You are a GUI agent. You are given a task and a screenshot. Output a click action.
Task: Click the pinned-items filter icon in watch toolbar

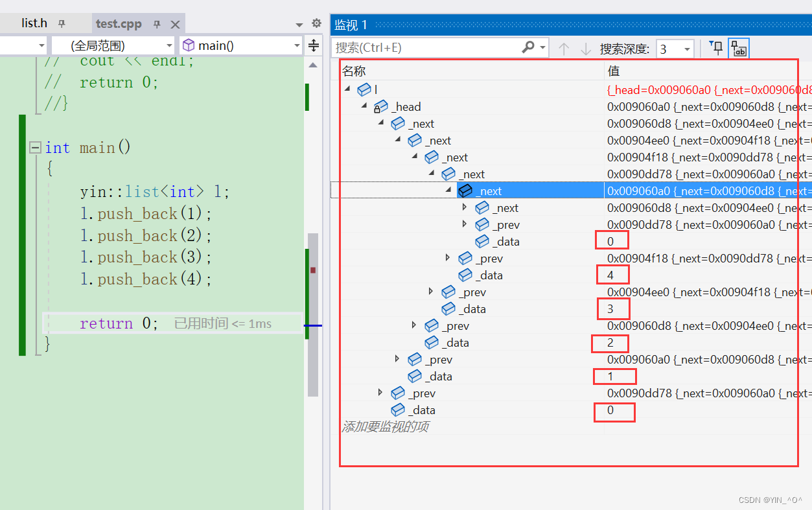pos(716,48)
